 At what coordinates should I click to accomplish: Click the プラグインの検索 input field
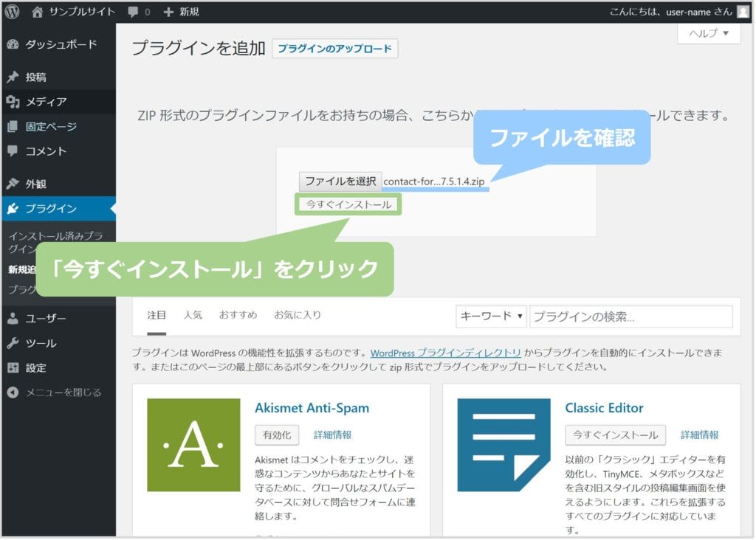click(x=630, y=316)
